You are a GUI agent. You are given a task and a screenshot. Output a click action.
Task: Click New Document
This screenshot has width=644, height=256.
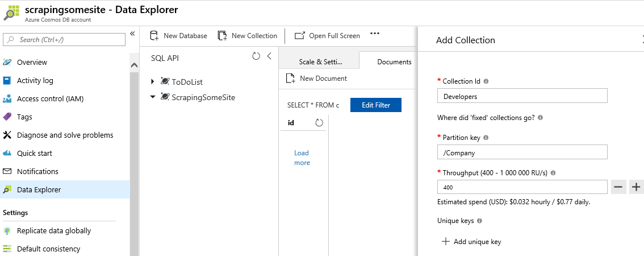coord(317,78)
